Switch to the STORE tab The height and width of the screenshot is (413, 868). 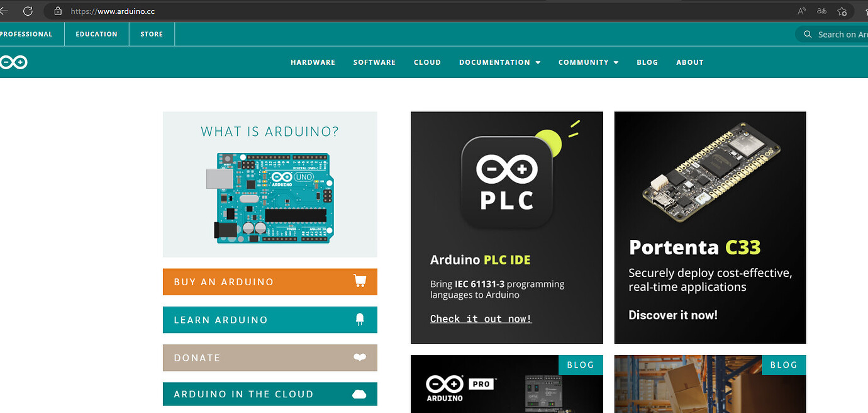(x=152, y=34)
